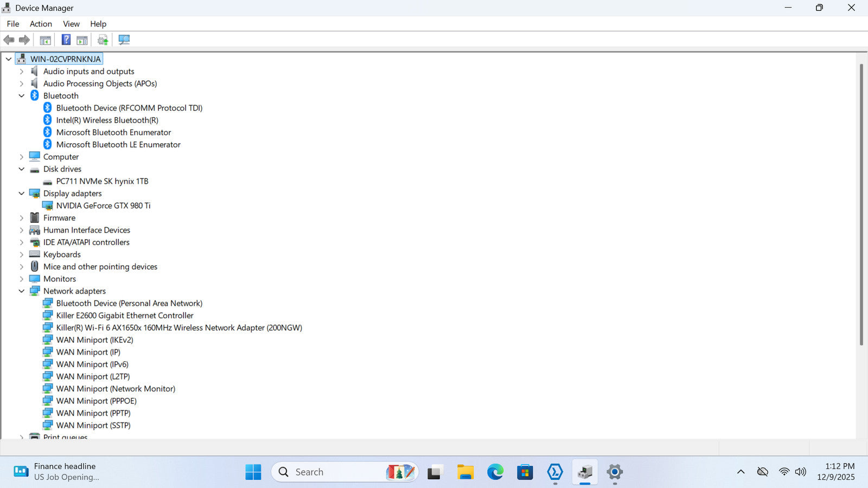The image size is (868, 488).
Task: Select Bluetooth Device (Personal Area Network)
Action: (129, 303)
